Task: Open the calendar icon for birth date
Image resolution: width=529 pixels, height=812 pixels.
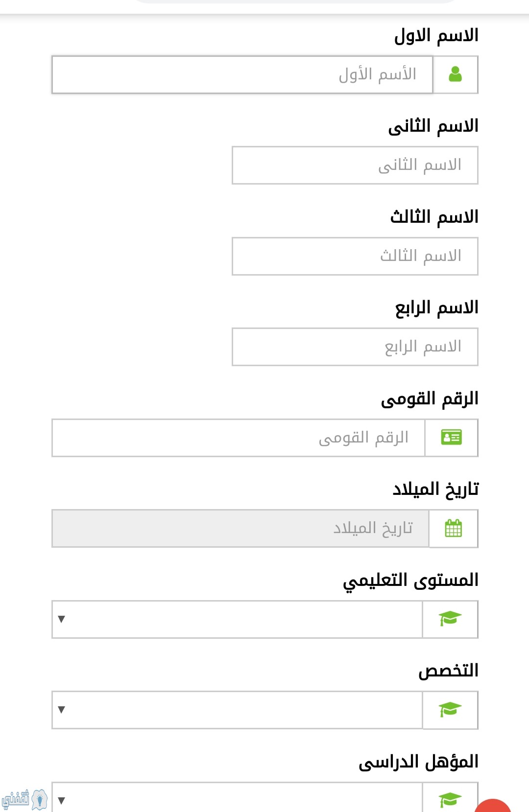Action: tap(454, 528)
